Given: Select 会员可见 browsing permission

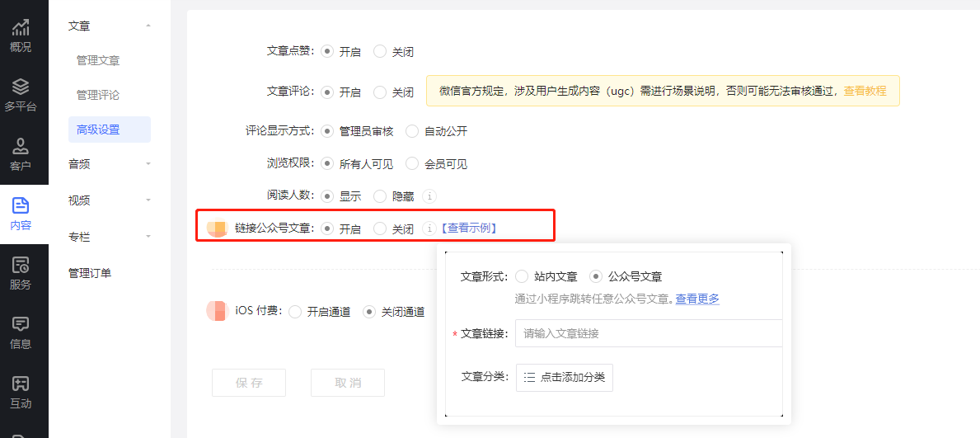Looking at the screenshot, I should (412, 164).
